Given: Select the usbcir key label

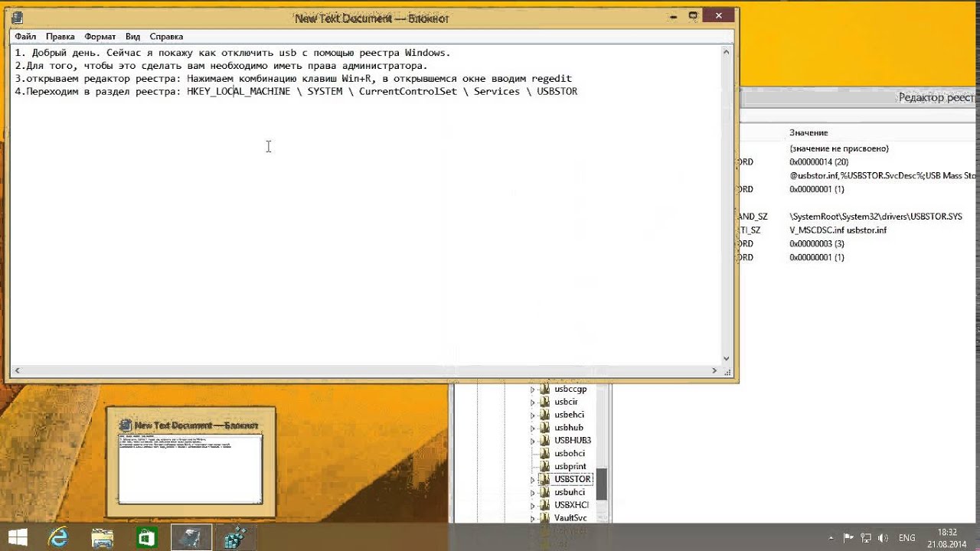Looking at the screenshot, I should tap(567, 402).
